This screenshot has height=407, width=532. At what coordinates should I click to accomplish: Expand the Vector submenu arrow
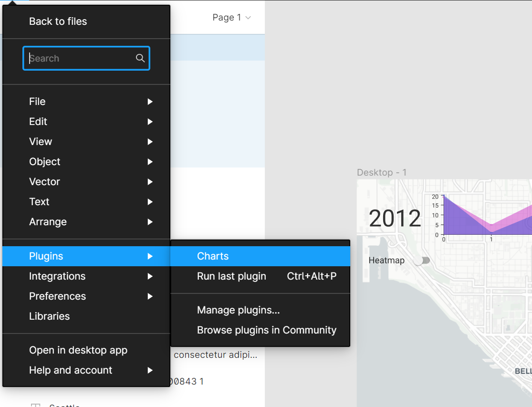(150, 182)
